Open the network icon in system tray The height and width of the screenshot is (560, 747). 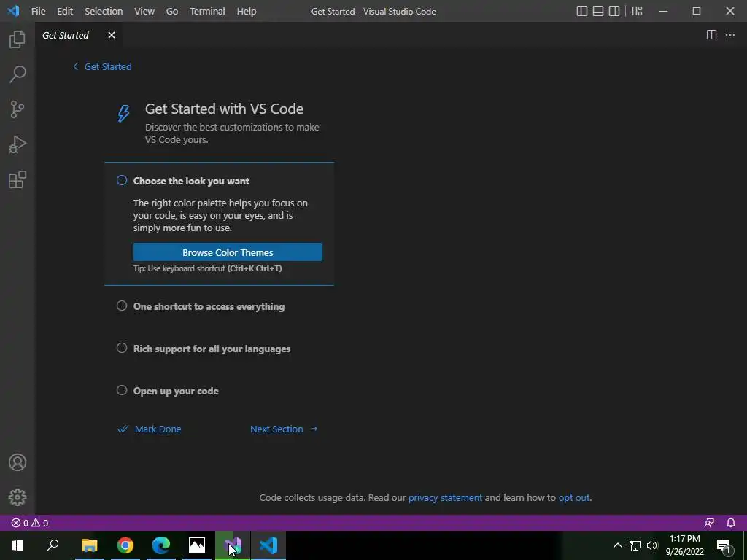coord(635,545)
